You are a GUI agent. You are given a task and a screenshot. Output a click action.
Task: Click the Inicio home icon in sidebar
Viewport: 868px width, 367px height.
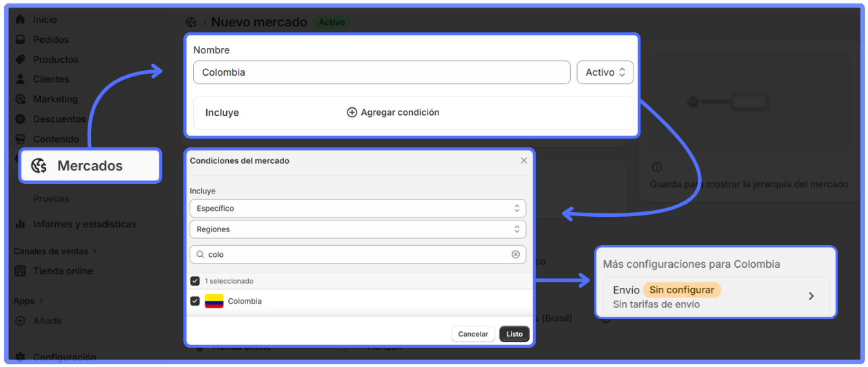click(x=20, y=19)
